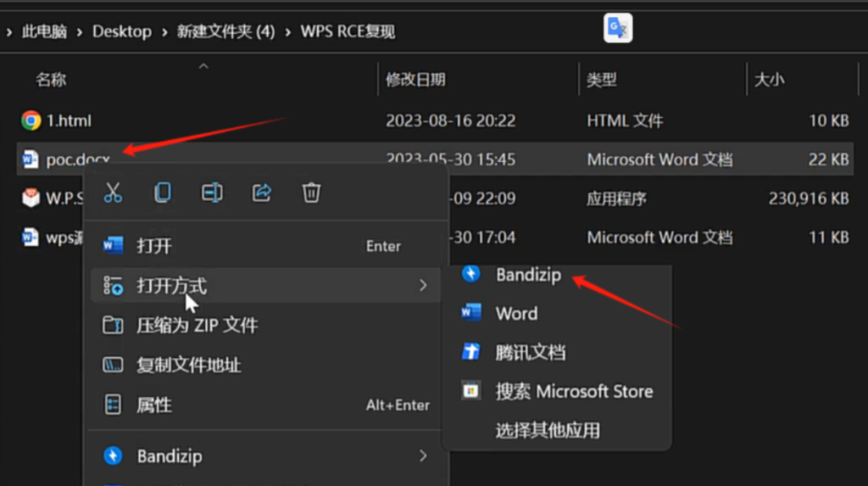Sort by the 类型 column header
Image resolution: width=868 pixels, height=486 pixels.
pyautogui.click(x=602, y=80)
